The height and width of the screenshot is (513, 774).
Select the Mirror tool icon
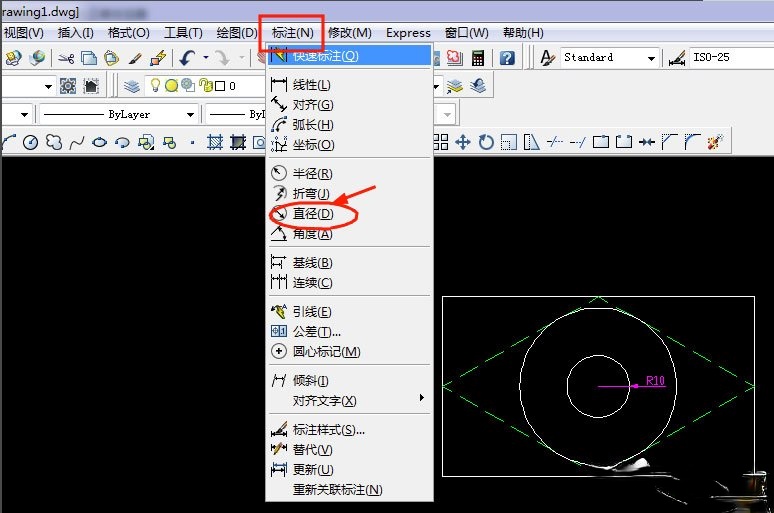pos(531,142)
